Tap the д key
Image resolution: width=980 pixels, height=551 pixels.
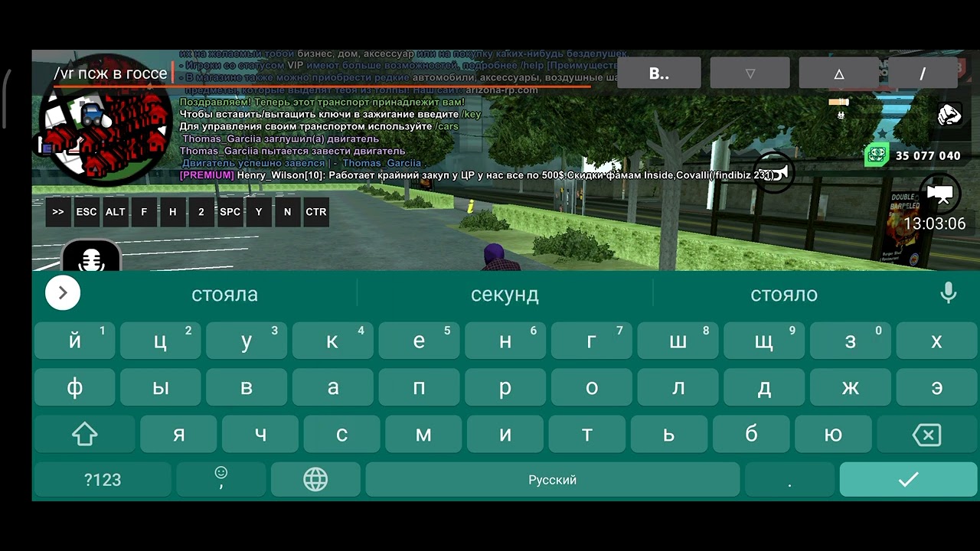point(764,388)
